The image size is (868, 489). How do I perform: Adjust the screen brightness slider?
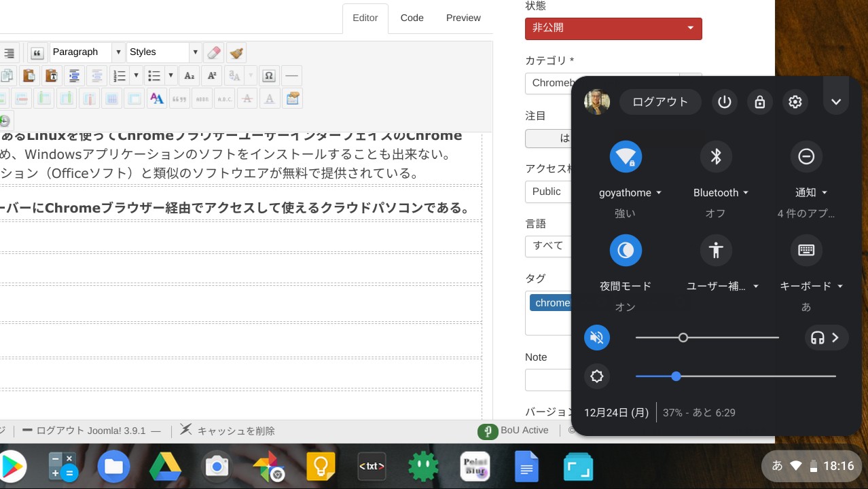pos(676,376)
